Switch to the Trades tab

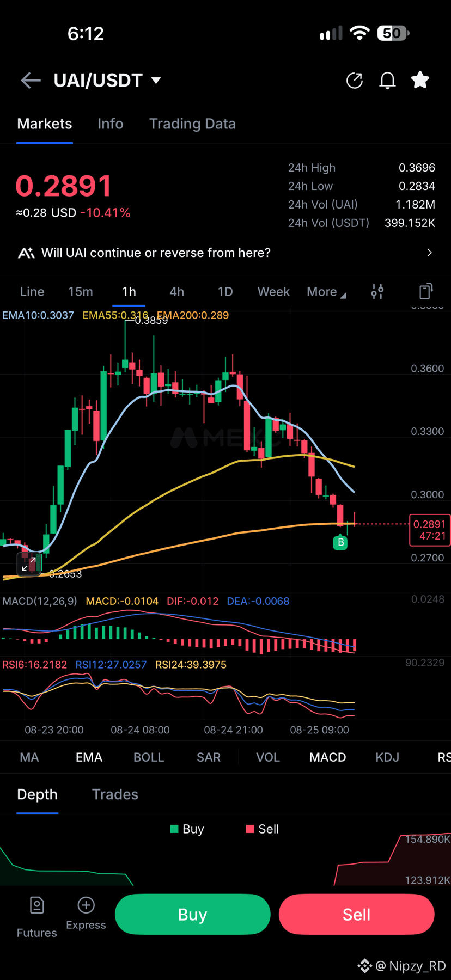(x=115, y=794)
